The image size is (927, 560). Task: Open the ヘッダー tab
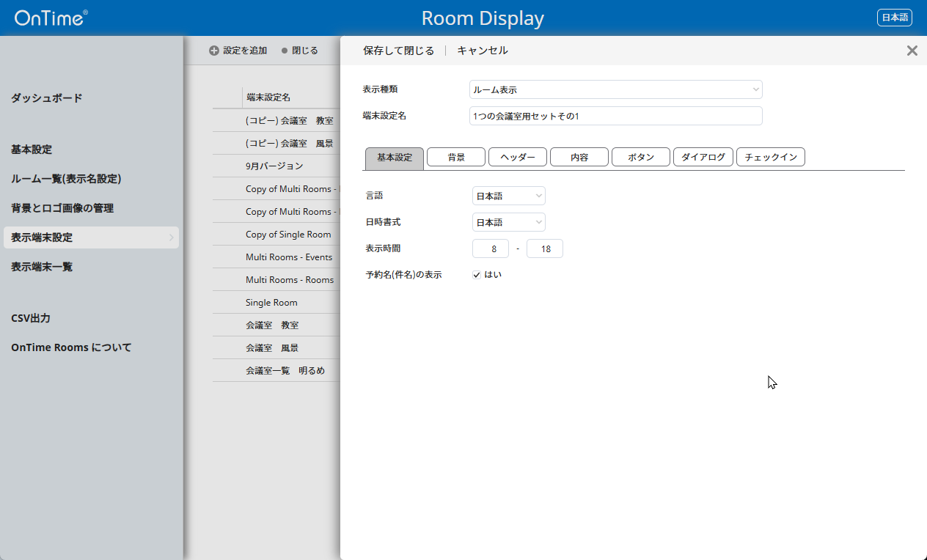[x=517, y=158]
